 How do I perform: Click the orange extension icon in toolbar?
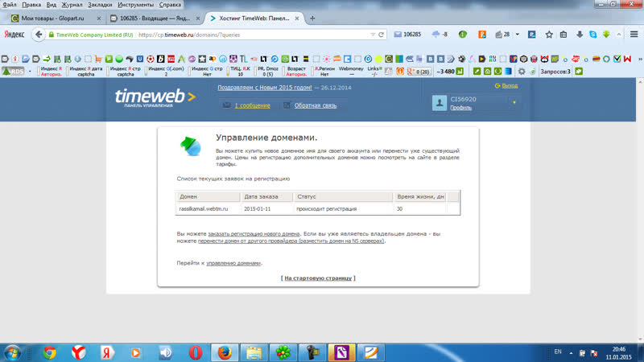coord(482,35)
